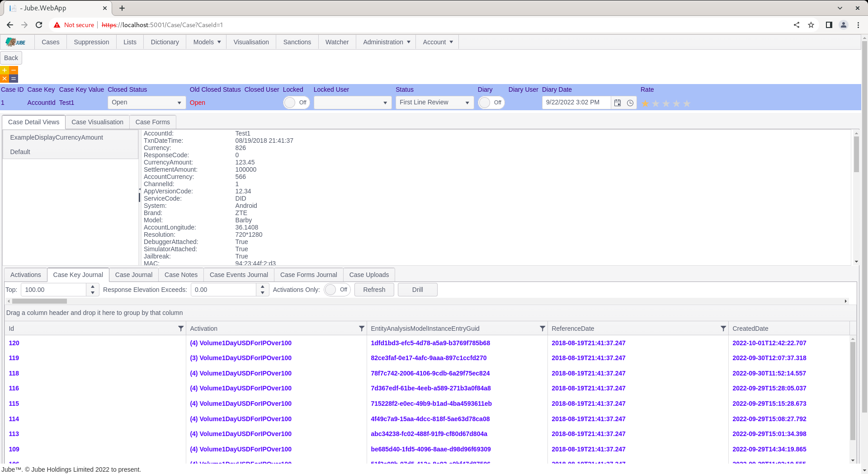Decrease the Response Elevation Exceeds value
868x474 pixels.
(263, 293)
